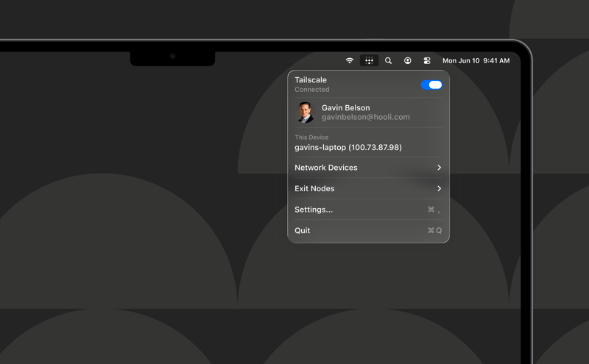Open the Exit Nodes submenu
The height and width of the screenshot is (364, 589).
click(x=368, y=188)
